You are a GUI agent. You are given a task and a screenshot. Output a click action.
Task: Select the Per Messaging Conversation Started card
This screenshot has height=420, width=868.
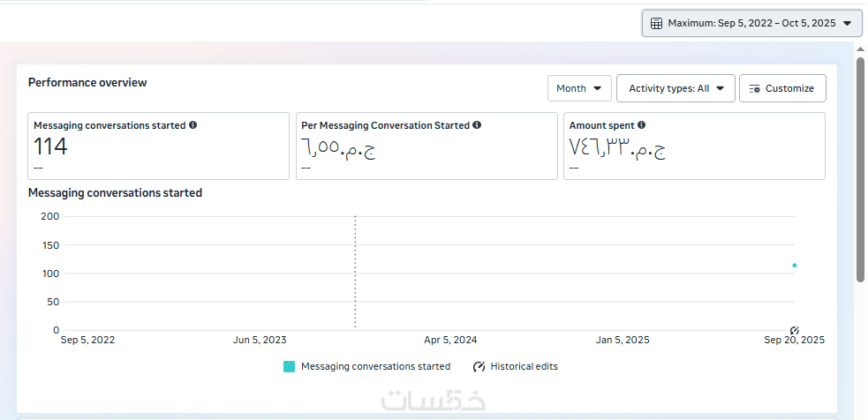click(x=426, y=146)
